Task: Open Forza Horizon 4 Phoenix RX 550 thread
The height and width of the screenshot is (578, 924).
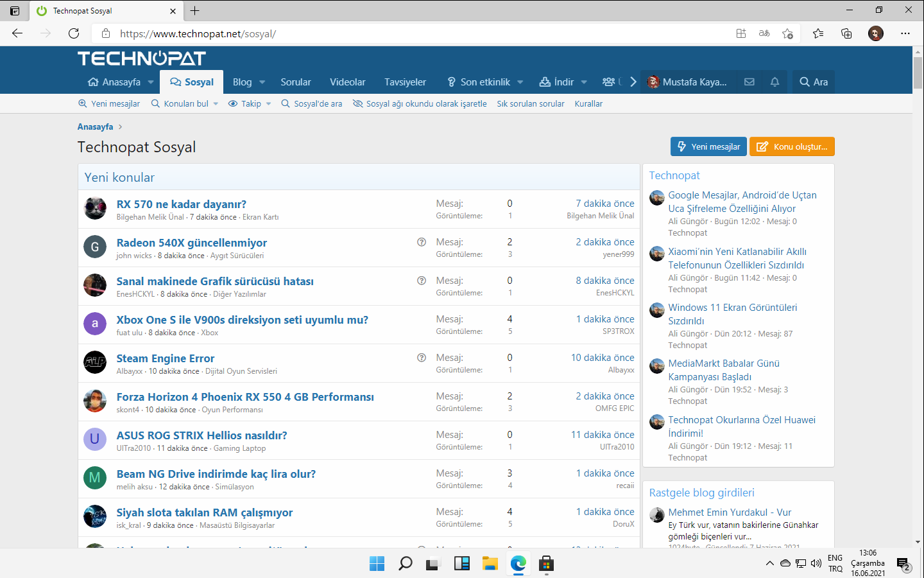Action: pyautogui.click(x=245, y=397)
